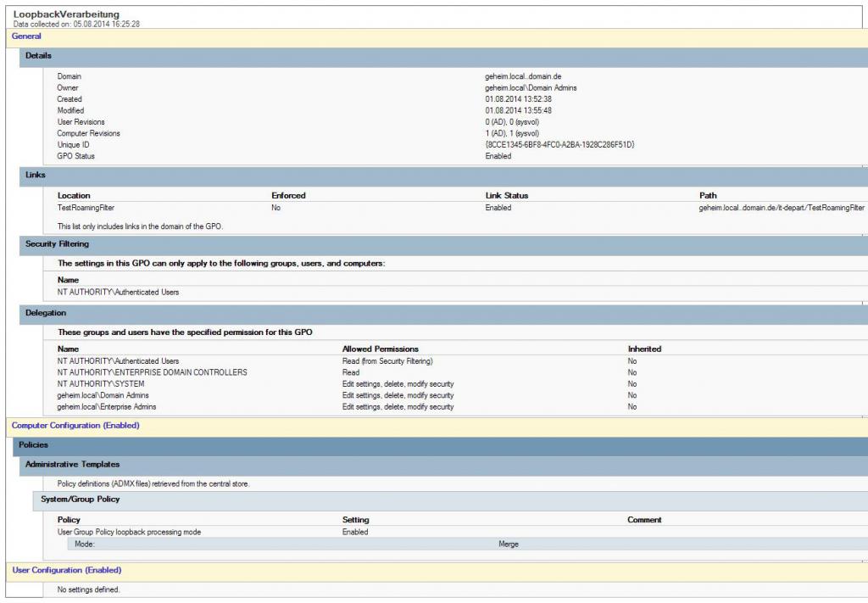Click the Comment column header
Viewport: 868px width, 603px height.
click(644, 521)
